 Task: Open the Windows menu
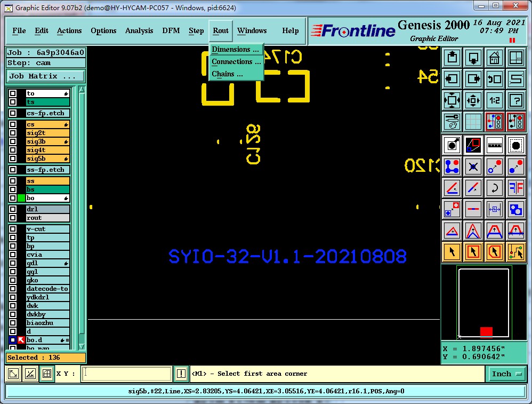point(252,30)
